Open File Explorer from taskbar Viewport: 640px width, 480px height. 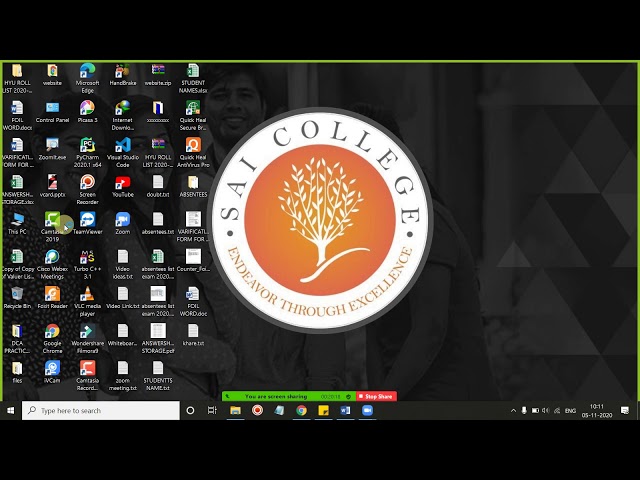point(235,410)
